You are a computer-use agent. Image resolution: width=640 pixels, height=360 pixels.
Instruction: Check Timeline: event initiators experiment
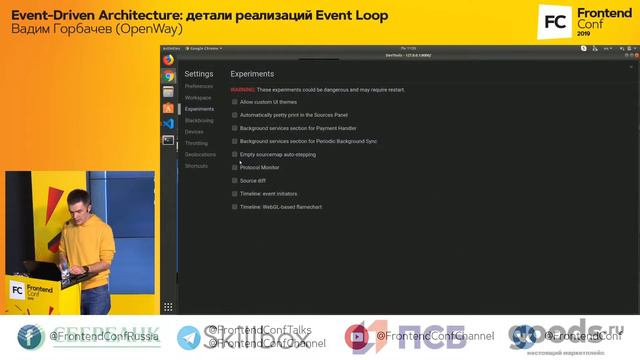click(235, 193)
